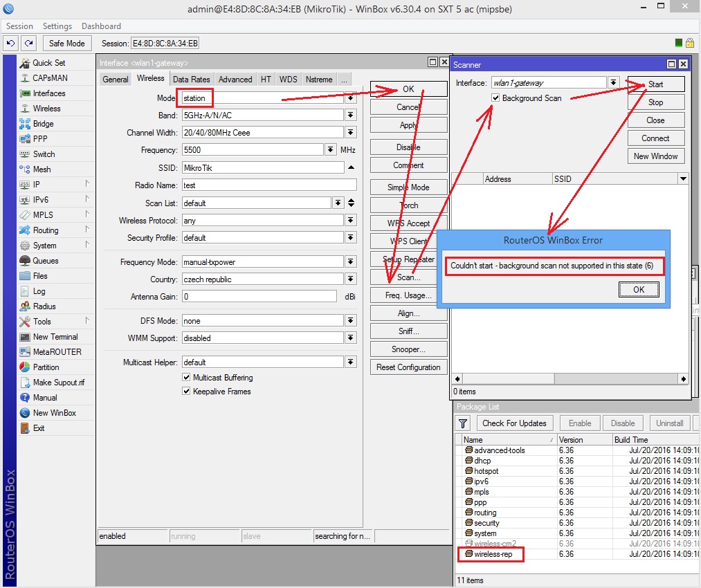The height and width of the screenshot is (588, 701).
Task: Open Radius sidebar item
Action: click(x=44, y=306)
